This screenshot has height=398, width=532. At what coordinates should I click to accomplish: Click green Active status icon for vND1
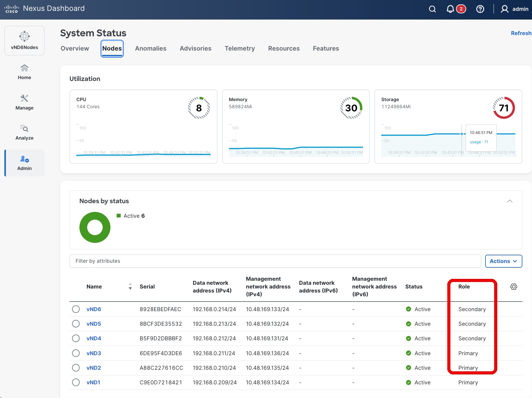click(409, 382)
